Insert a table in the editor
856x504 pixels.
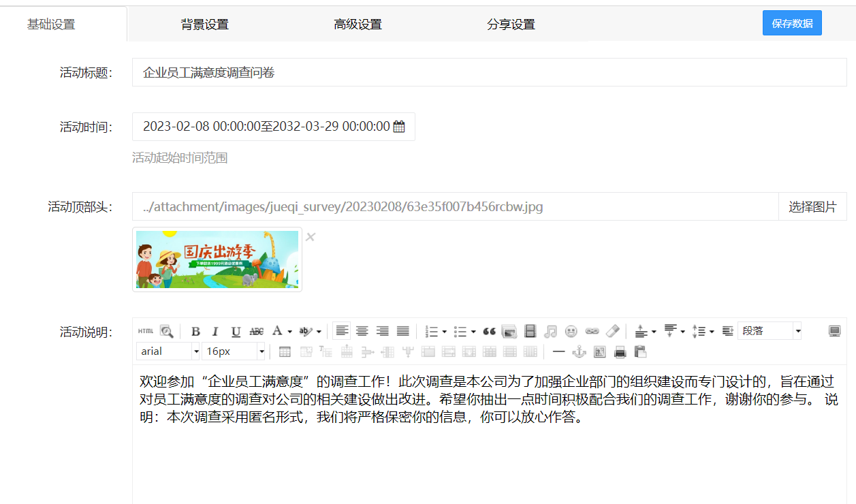pyautogui.click(x=285, y=352)
